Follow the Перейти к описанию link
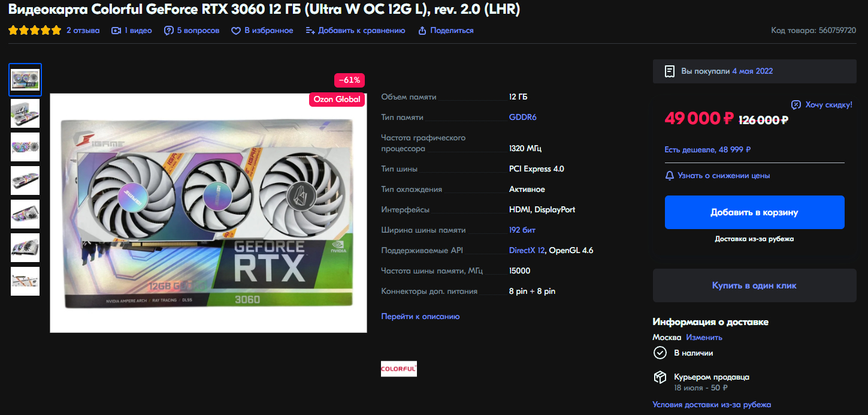 point(421,316)
